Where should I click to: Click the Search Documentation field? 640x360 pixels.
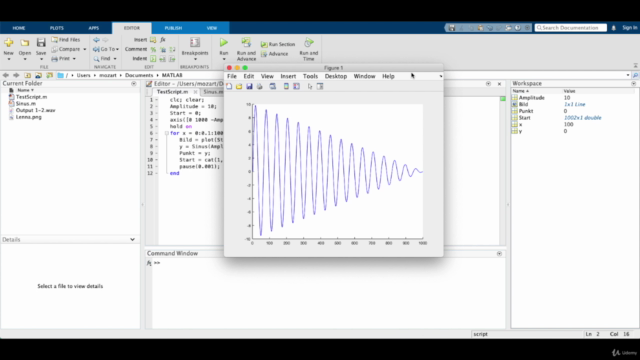pyautogui.click(x=571, y=28)
